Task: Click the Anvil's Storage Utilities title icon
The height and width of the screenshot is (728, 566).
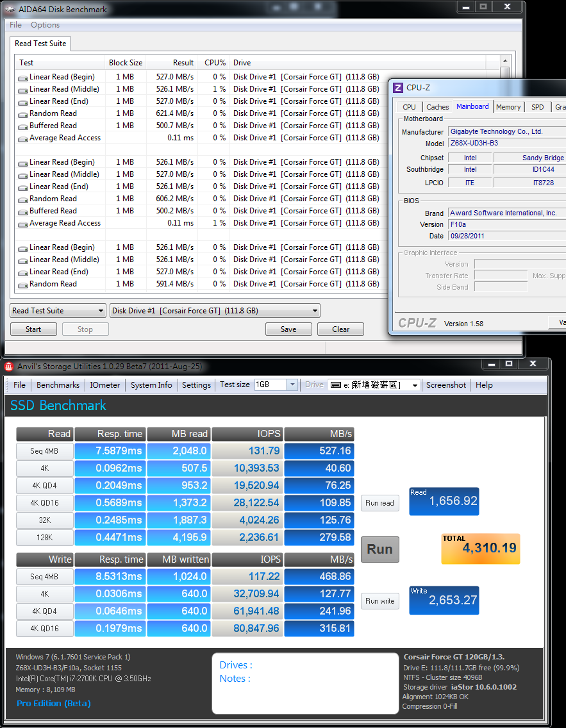Action: point(9,367)
